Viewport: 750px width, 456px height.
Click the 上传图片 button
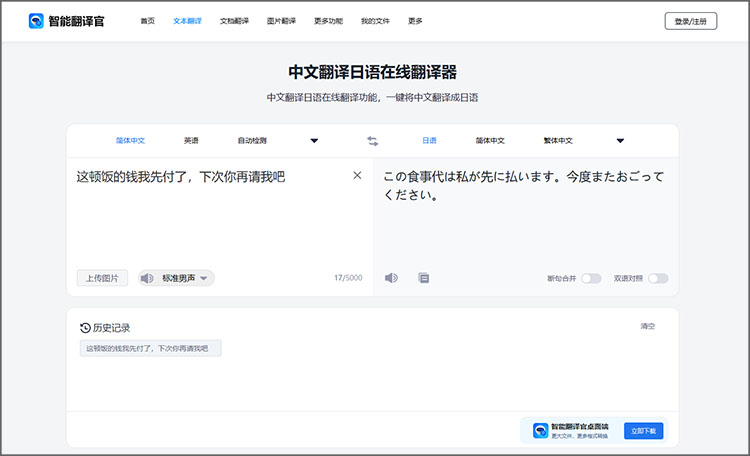click(102, 278)
